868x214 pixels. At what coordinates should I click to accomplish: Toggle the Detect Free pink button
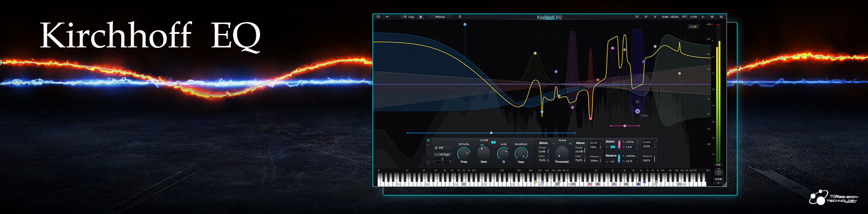[619, 144]
